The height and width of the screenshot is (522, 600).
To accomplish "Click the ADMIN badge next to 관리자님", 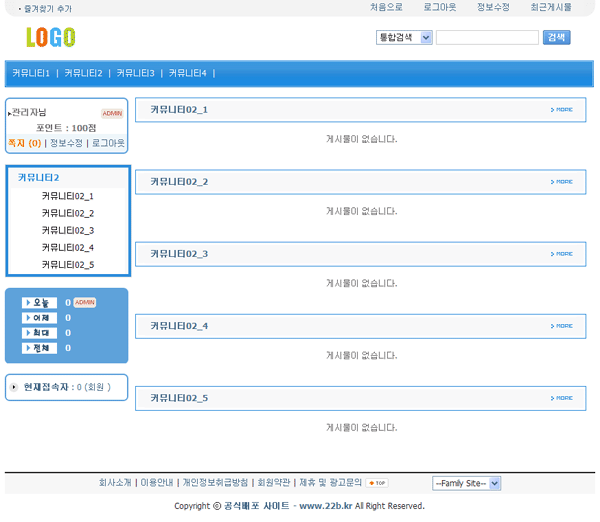I will (x=112, y=113).
